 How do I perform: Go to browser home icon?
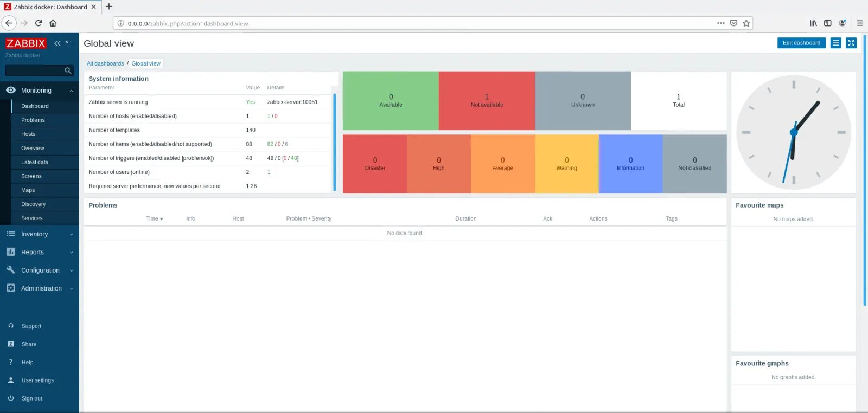pyautogui.click(x=53, y=23)
